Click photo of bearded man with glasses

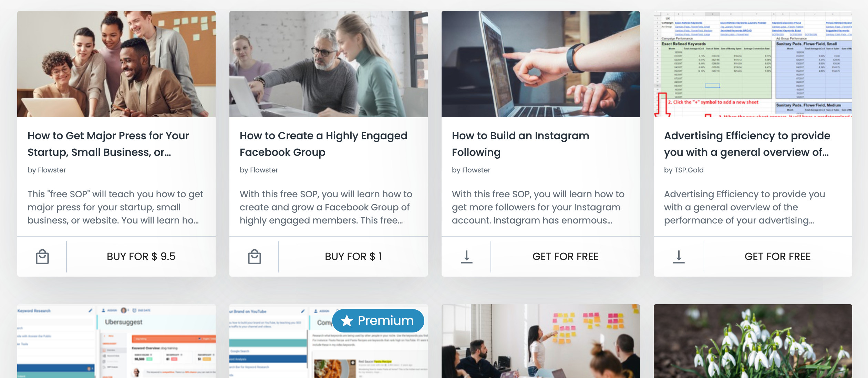click(329, 64)
